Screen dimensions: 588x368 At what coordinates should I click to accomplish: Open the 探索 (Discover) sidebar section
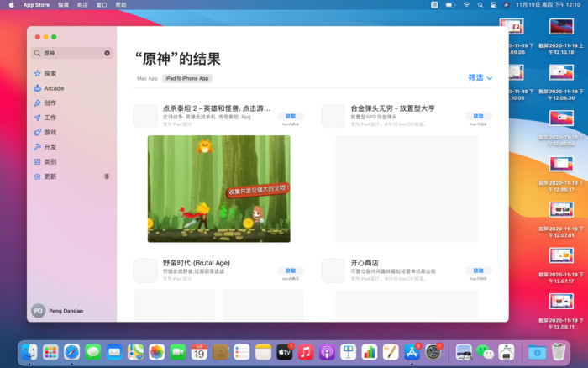[x=50, y=73]
